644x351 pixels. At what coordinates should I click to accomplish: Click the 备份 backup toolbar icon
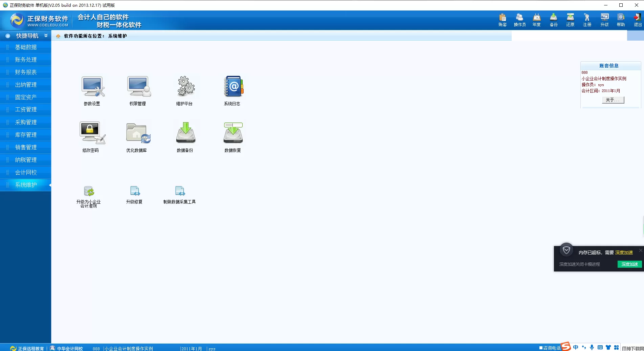(554, 20)
